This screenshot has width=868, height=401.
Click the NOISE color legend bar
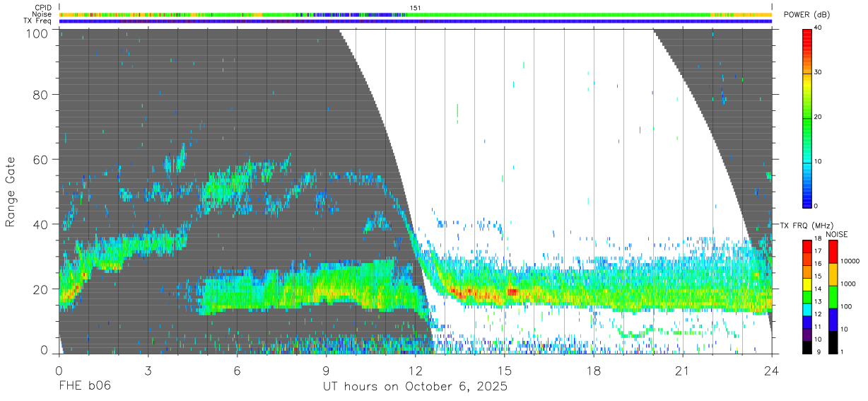832,297
